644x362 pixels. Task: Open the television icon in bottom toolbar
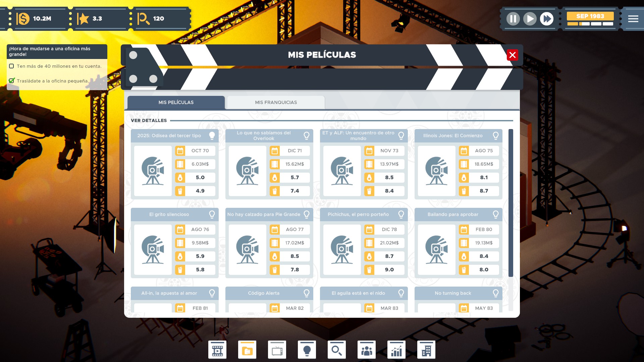(x=277, y=350)
